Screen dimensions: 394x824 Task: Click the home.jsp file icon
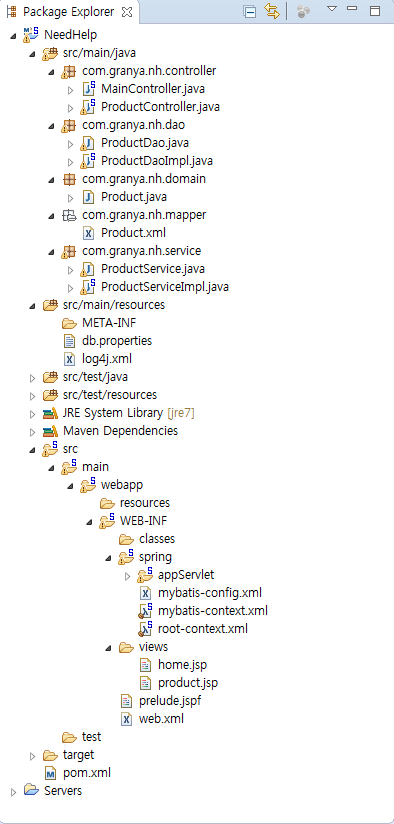(145, 665)
